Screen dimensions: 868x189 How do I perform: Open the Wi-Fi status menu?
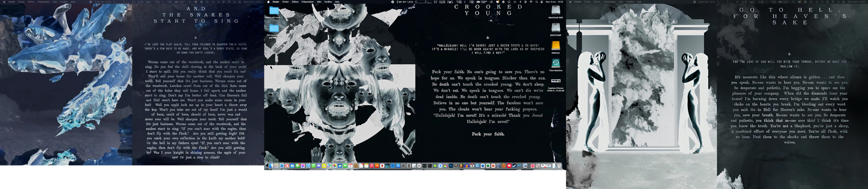[531, 2]
